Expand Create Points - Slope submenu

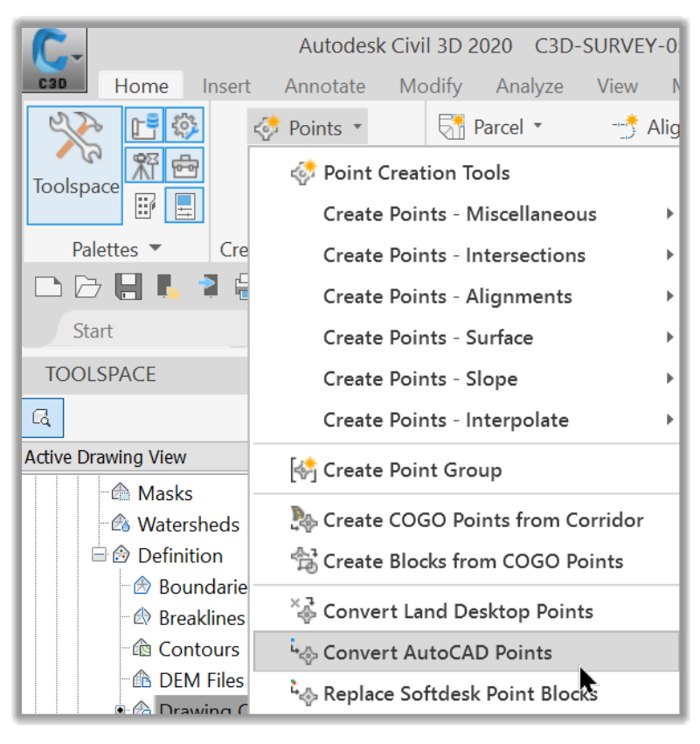coord(466,379)
